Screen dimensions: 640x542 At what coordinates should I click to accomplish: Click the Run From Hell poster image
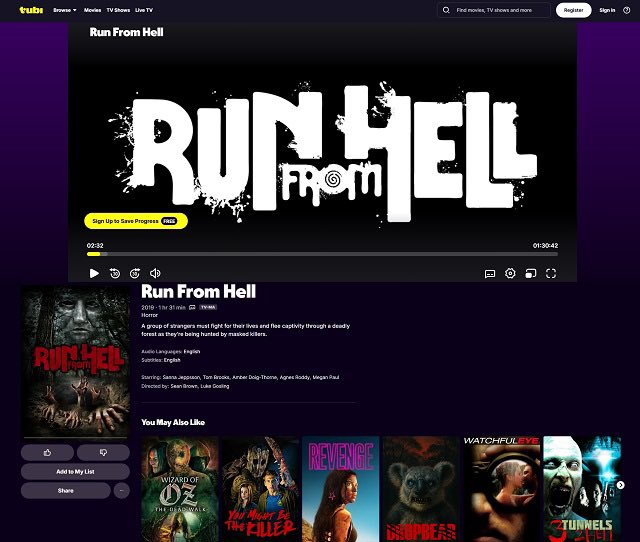coord(76,362)
